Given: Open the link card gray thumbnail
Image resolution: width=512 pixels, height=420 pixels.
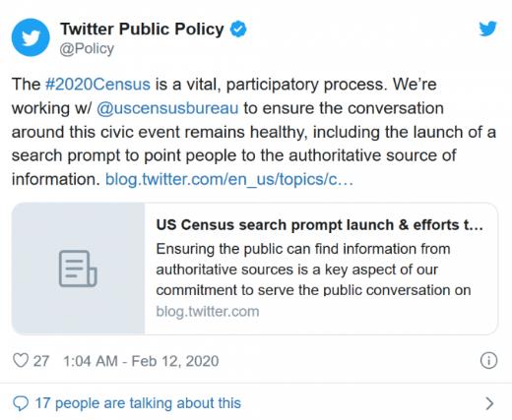Looking at the screenshot, I should pyautogui.click(x=78, y=269).
